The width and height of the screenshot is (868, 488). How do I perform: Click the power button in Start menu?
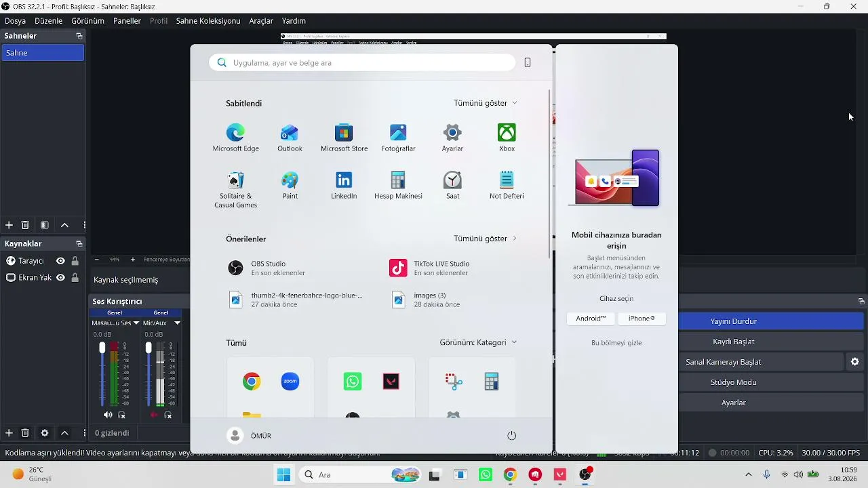(x=512, y=436)
